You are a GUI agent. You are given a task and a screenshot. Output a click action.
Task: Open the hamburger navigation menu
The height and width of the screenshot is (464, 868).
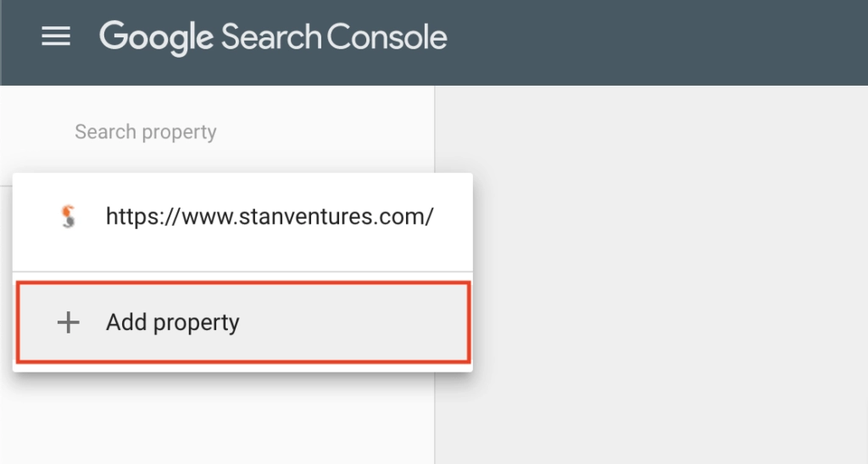pos(56,36)
